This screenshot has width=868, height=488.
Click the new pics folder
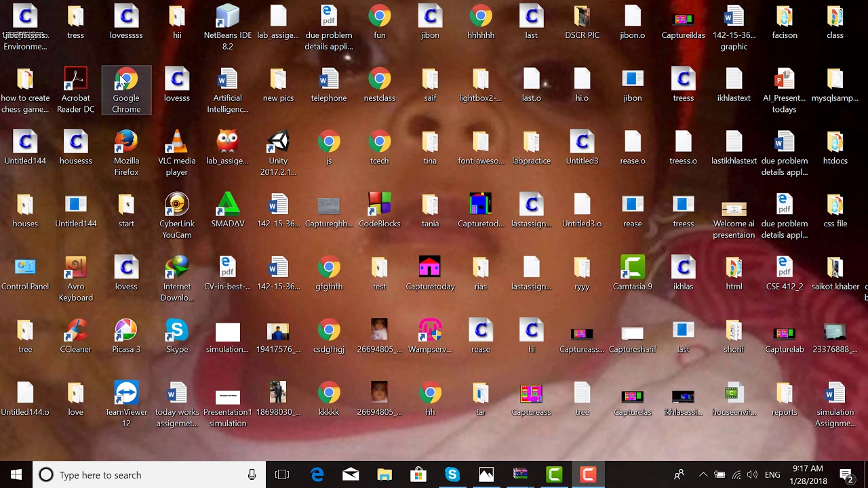click(278, 85)
